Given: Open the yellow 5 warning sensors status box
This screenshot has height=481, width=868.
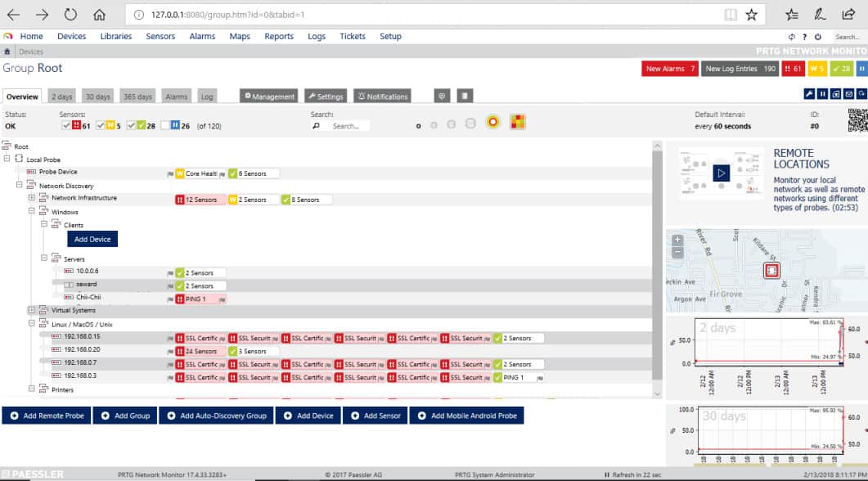Looking at the screenshot, I should (817, 69).
